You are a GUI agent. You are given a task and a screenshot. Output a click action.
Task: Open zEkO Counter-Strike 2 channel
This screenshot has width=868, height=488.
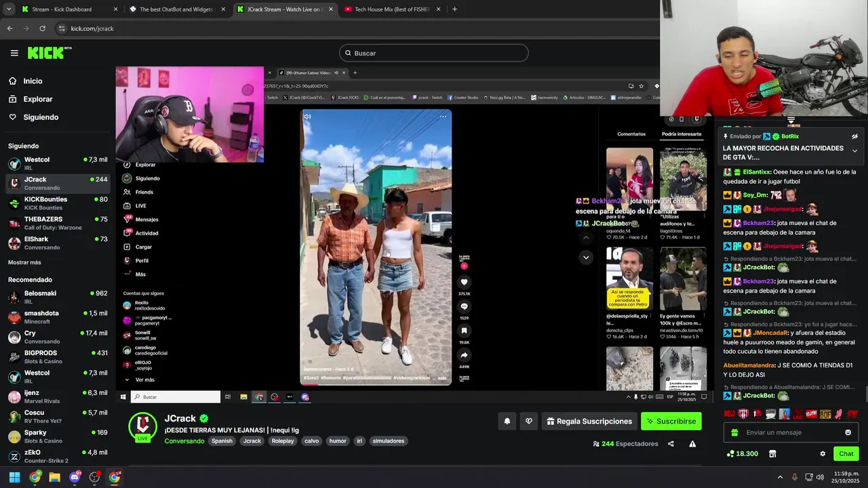58,456
